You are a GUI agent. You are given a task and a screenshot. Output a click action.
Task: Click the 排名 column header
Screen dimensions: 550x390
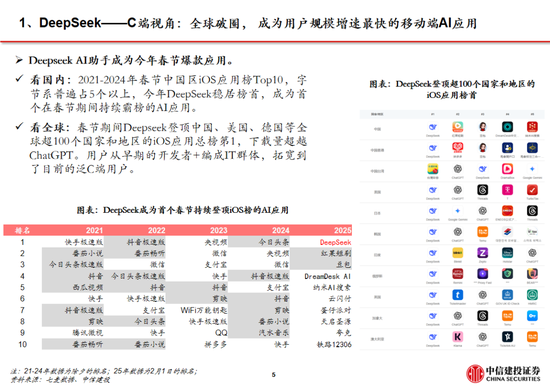pyautogui.click(x=22, y=230)
